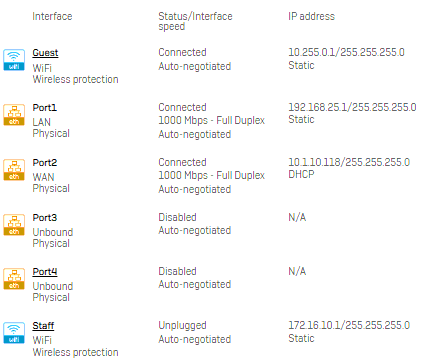Click the Interface column header

click(x=52, y=16)
